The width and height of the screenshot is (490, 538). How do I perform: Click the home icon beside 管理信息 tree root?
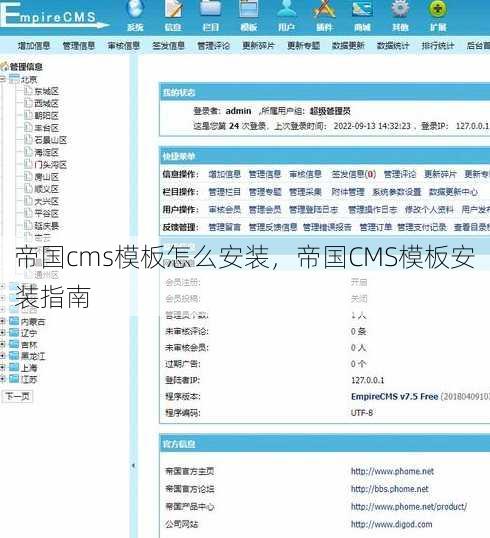[4, 67]
